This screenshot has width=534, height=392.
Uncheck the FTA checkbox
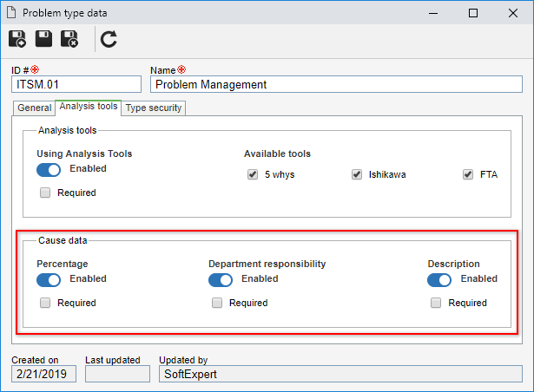[x=468, y=174]
